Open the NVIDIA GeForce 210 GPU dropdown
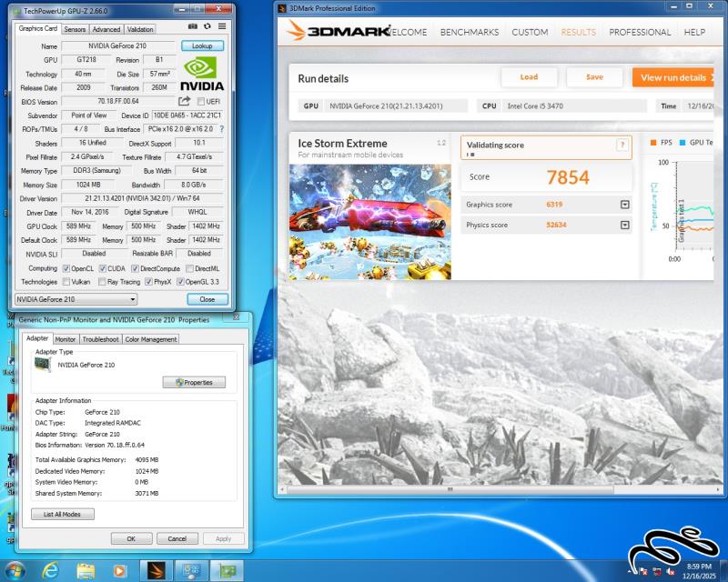Screen dimensions: 728x582 [x=76, y=299]
